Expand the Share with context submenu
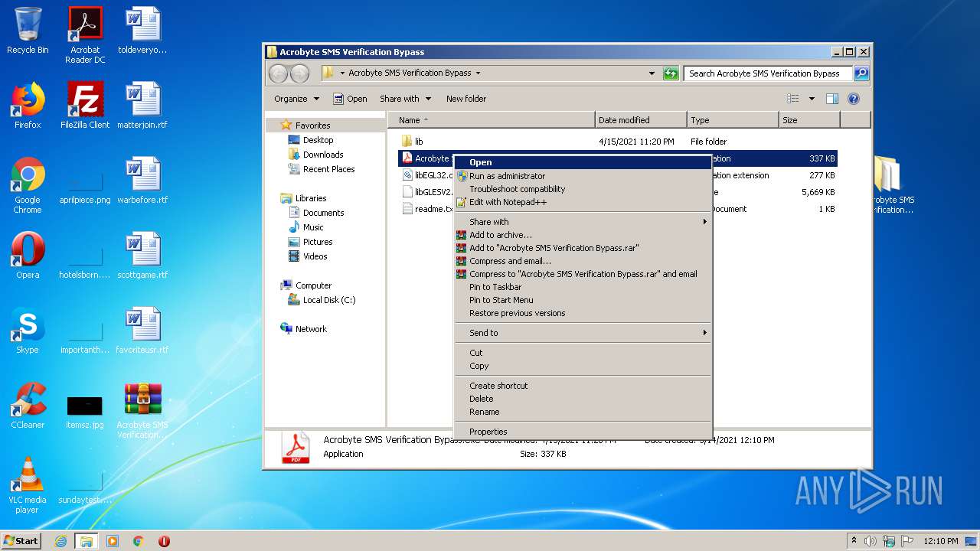This screenshot has height=551, width=980. click(583, 222)
